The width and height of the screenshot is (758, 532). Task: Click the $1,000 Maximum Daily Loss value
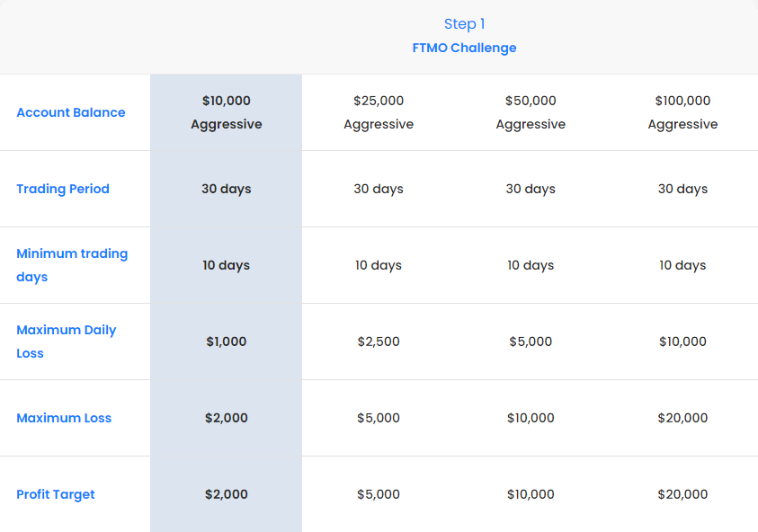pyautogui.click(x=227, y=341)
